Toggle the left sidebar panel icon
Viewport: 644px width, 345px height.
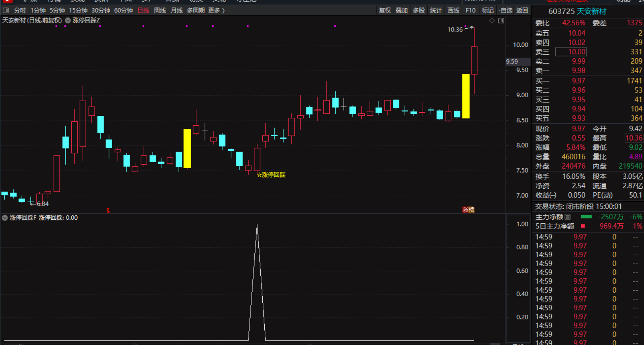(6, 10)
